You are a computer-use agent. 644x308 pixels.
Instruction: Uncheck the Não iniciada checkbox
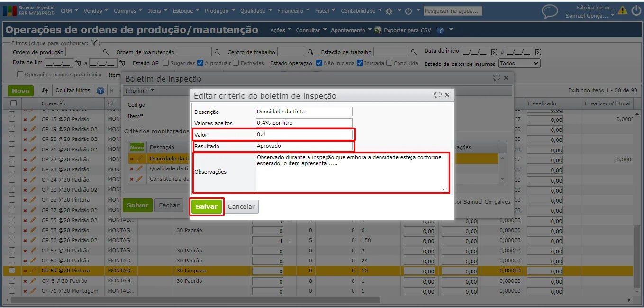(x=319, y=63)
